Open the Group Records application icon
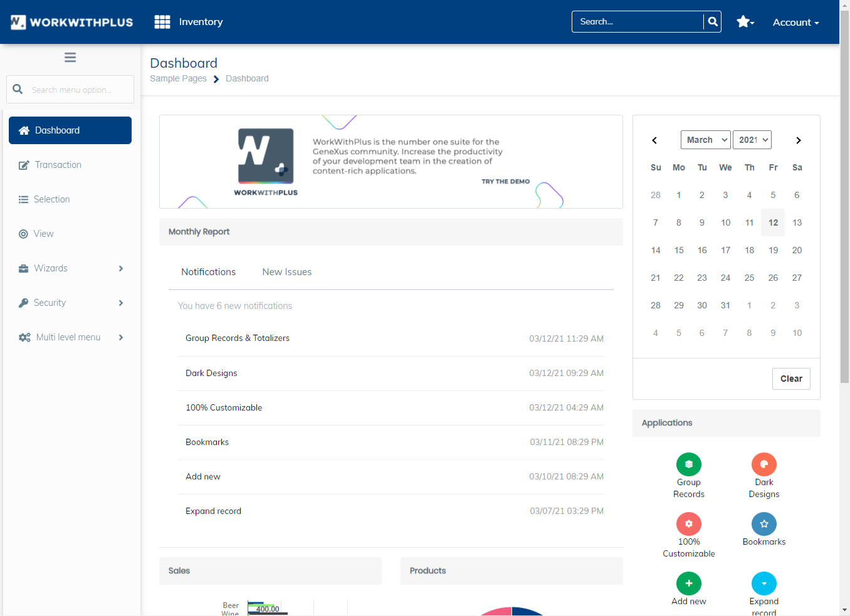The height and width of the screenshot is (616, 850). (688, 464)
